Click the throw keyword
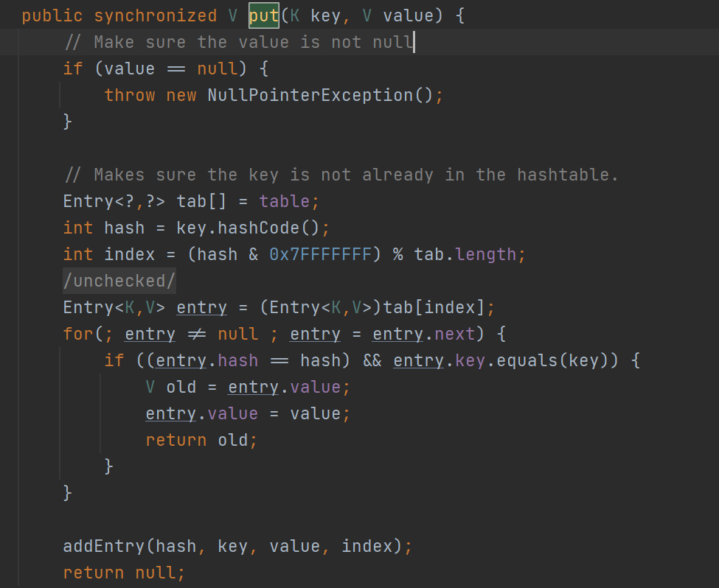This screenshot has height=588, width=719. click(130, 95)
